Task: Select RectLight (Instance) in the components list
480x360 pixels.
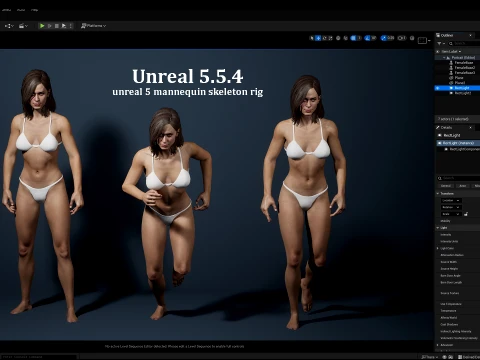Action: 458,143
